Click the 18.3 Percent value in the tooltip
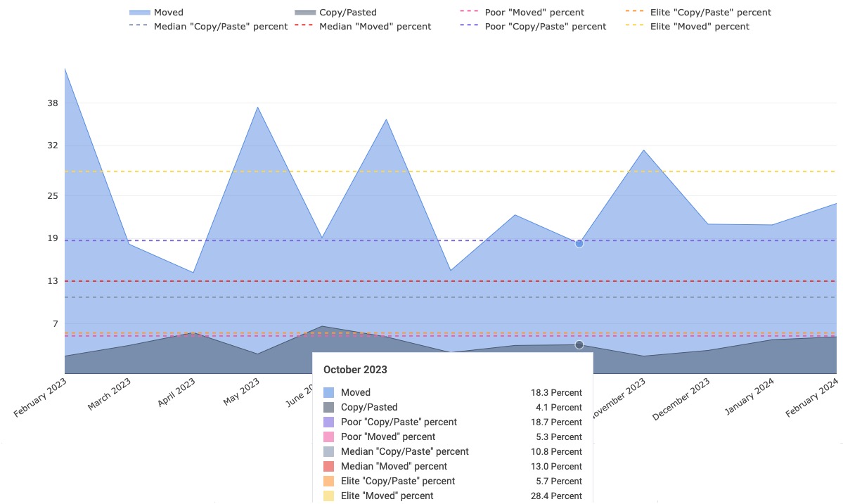The width and height of the screenshot is (843, 504). tap(556, 392)
